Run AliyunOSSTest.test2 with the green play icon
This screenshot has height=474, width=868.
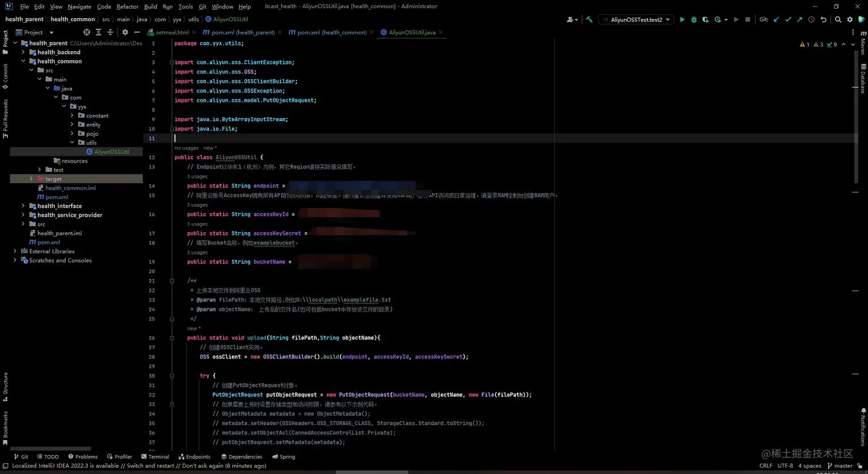(x=682, y=20)
